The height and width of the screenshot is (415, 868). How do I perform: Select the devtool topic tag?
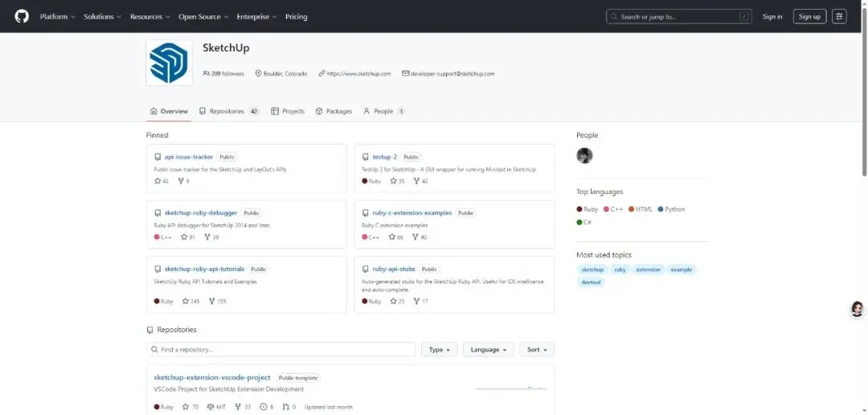(x=591, y=282)
